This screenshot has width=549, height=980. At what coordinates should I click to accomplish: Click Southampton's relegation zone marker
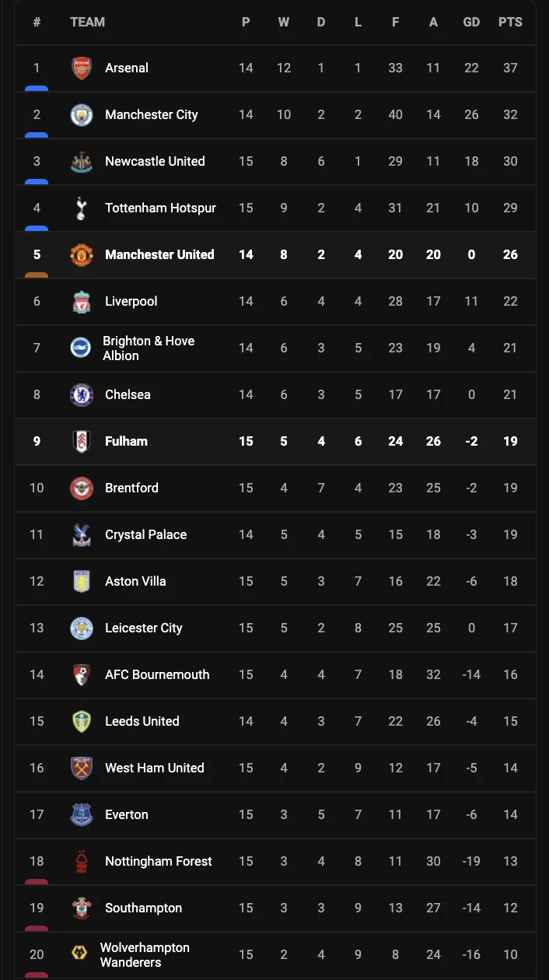pyautogui.click(x=37, y=927)
